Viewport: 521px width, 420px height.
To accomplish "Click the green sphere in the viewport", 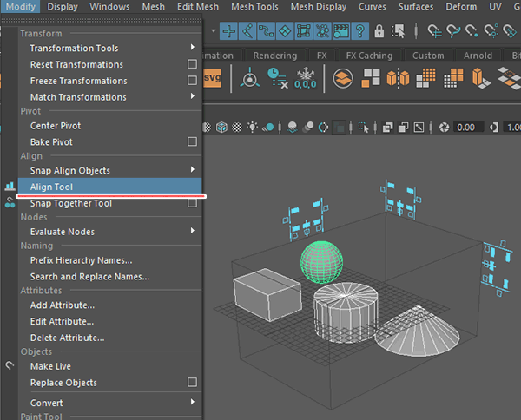I will pos(321,261).
